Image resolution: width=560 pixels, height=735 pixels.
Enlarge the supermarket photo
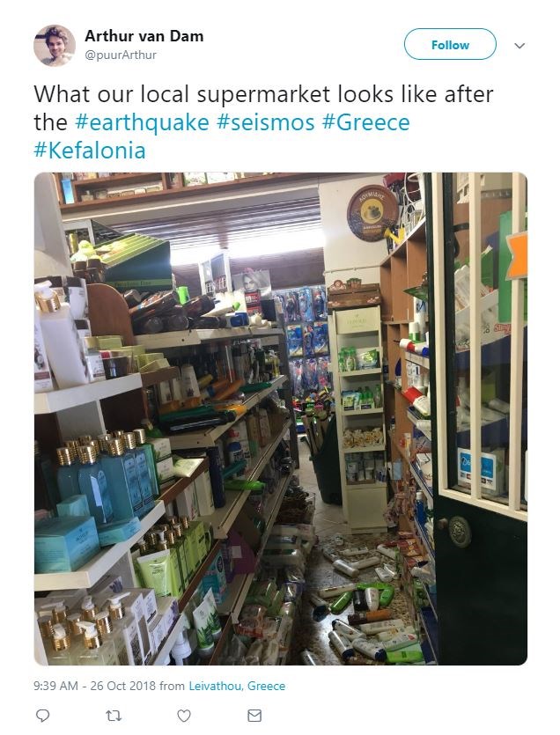coord(281,419)
